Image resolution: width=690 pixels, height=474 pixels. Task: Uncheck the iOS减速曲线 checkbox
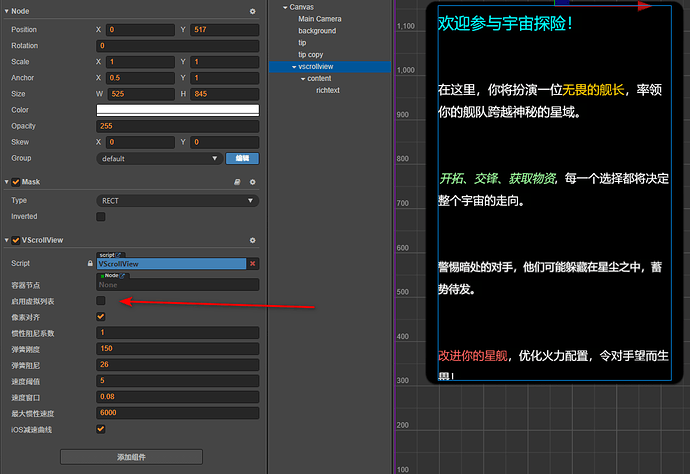point(101,429)
